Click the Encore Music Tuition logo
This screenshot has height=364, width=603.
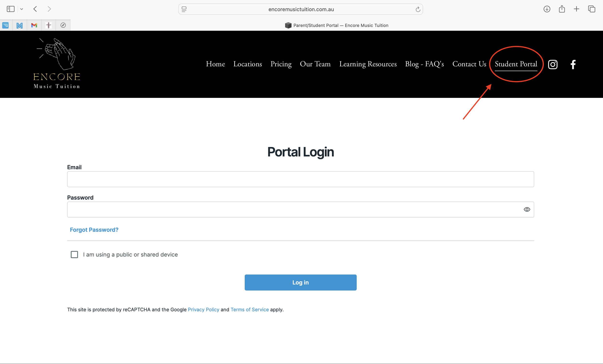[57, 64]
